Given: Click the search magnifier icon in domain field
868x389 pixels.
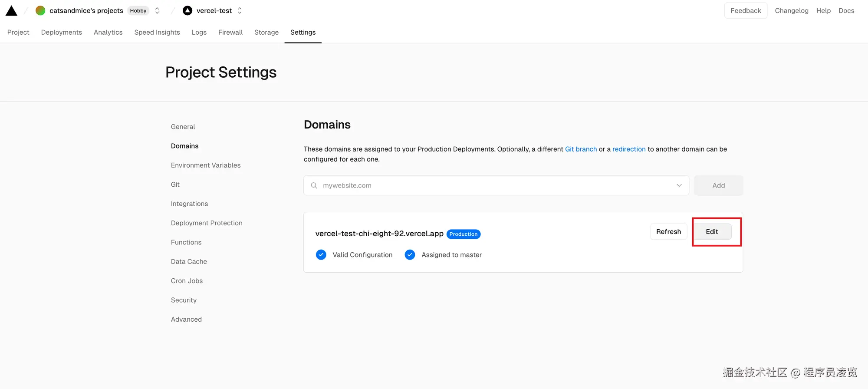Looking at the screenshot, I should (x=314, y=185).
